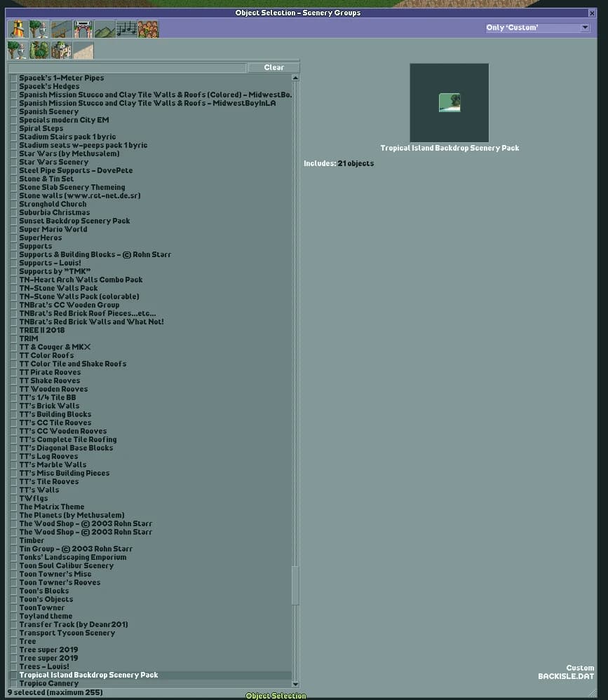Select the sandy wall sub-tab icon
The height and width of the screenshot is (700, 608).
[83, 50]
